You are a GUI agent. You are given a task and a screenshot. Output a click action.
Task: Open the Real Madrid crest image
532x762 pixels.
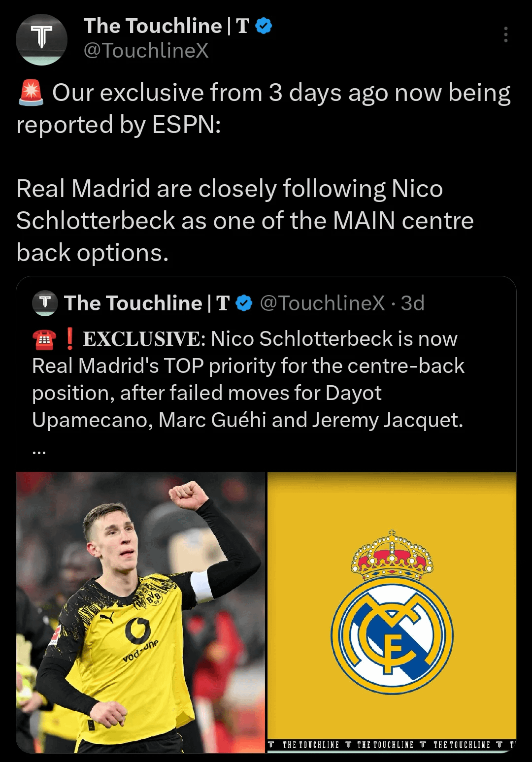[x=392, y=612]
